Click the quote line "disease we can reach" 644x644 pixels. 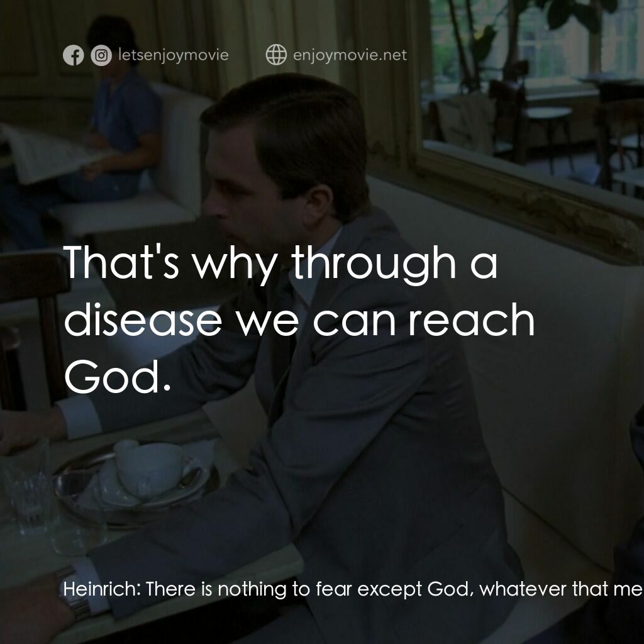coord(300,321)
